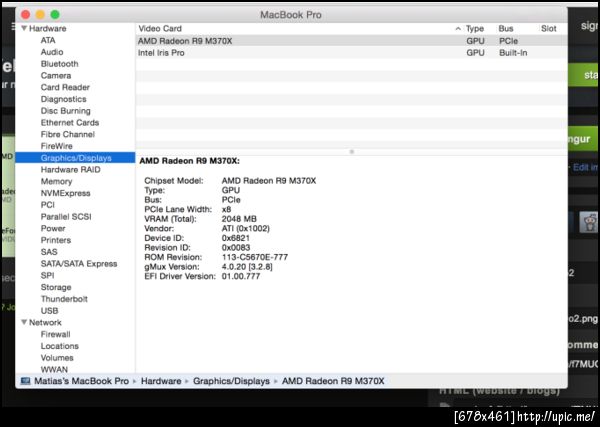Minimize the window with the yellow button
This screenshot has height=427, width=600.
click(x=40, y=15)
